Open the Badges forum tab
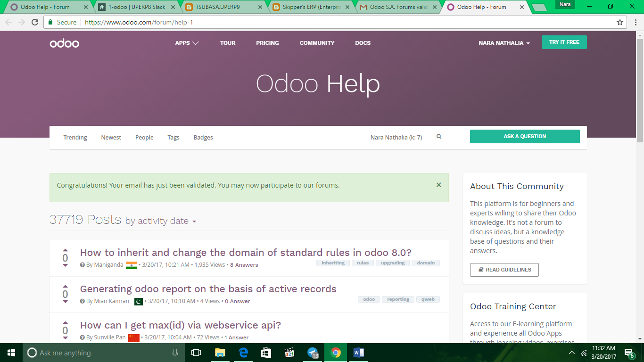Image resolution: width=644 pixels, height=362 pixels. coord(203,137)
